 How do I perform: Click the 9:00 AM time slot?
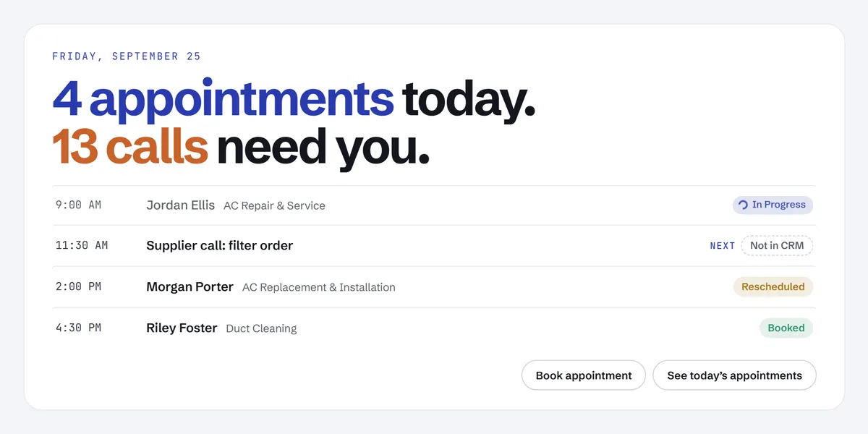coord(79,205)
